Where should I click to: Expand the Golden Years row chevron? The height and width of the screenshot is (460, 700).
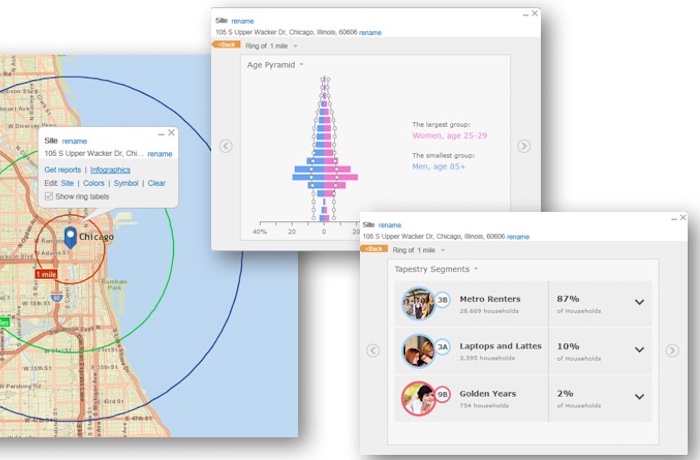tap(639, 397)
